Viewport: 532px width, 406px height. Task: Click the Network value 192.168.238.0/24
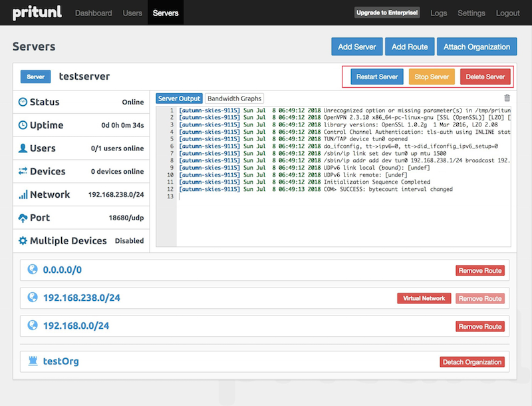coord(116,194)
